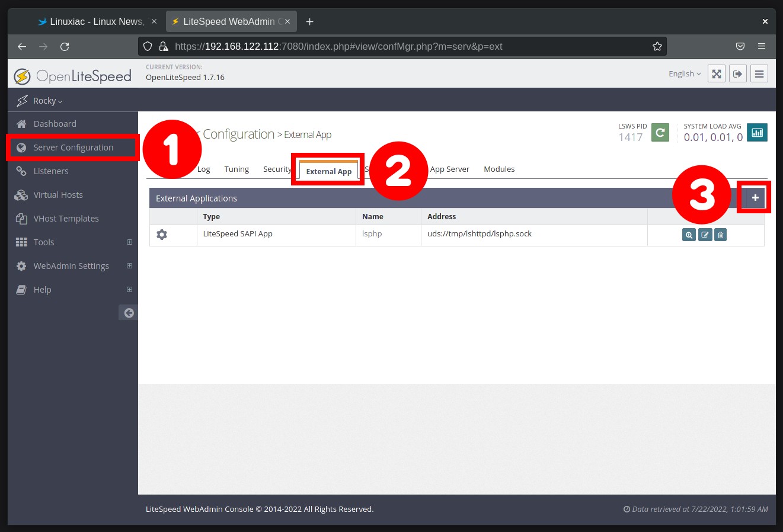This screenshot has height=532, width=783.
Task: Open the Firefox application menu
Action: 762,46
